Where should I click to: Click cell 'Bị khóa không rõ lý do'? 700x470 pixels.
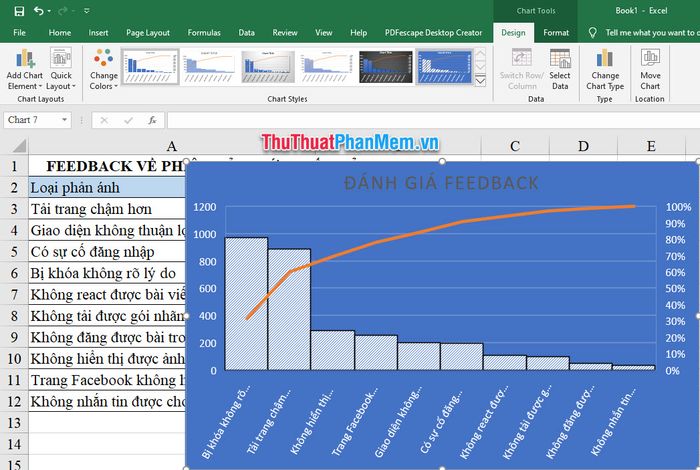107,273
